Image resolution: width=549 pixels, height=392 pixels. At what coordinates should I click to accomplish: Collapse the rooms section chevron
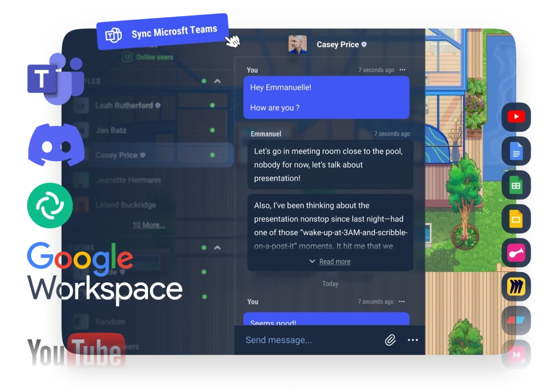click(217, 248)
